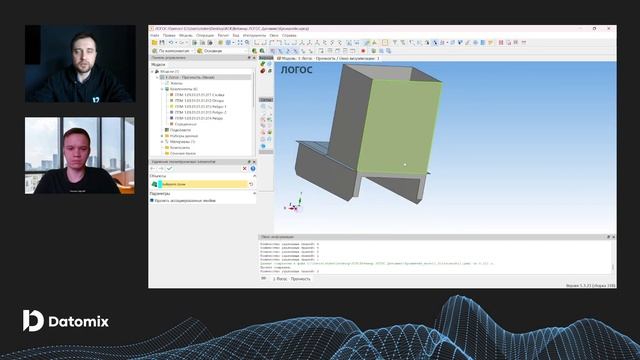Click the save (floppy disk) toolbar icon
This screenshot has width=640, height=360.
pos(162,42)
